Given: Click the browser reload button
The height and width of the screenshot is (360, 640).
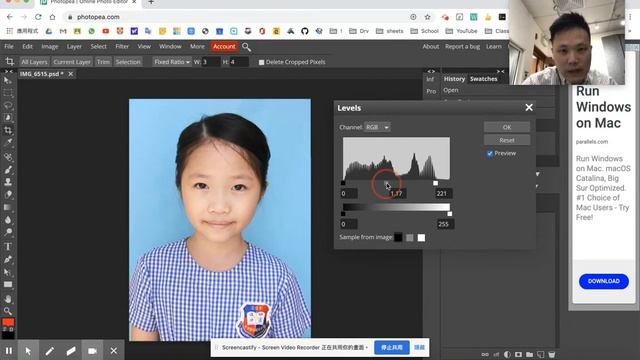Looking at the screenshot, I should pyautogui.click(x=38, y=17).
